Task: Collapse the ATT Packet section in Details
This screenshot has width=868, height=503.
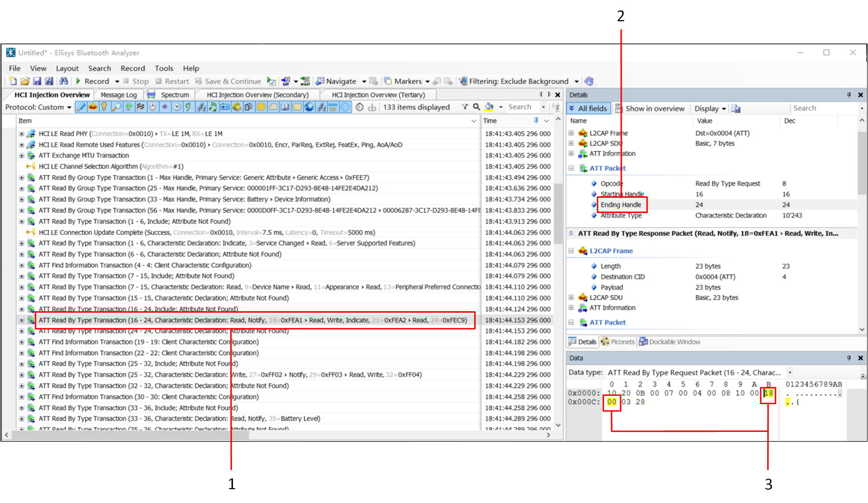Action: [x=571, y=169]
